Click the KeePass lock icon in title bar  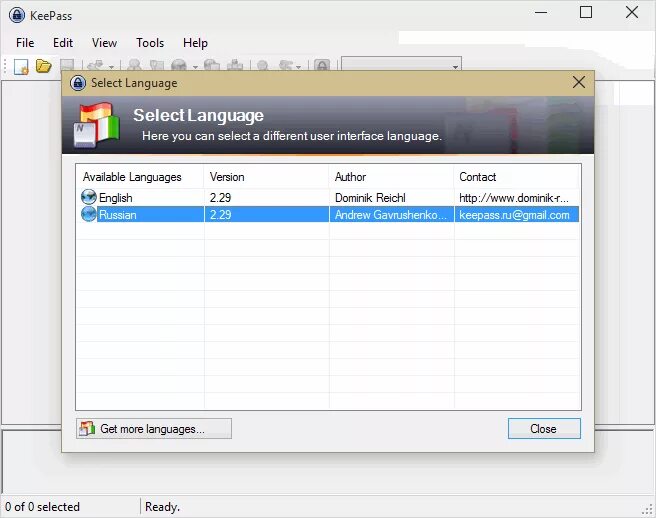click(x=17, y=15)
